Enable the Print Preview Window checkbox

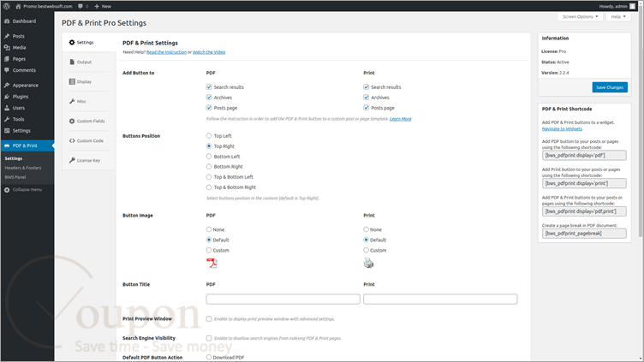point(209,319)
